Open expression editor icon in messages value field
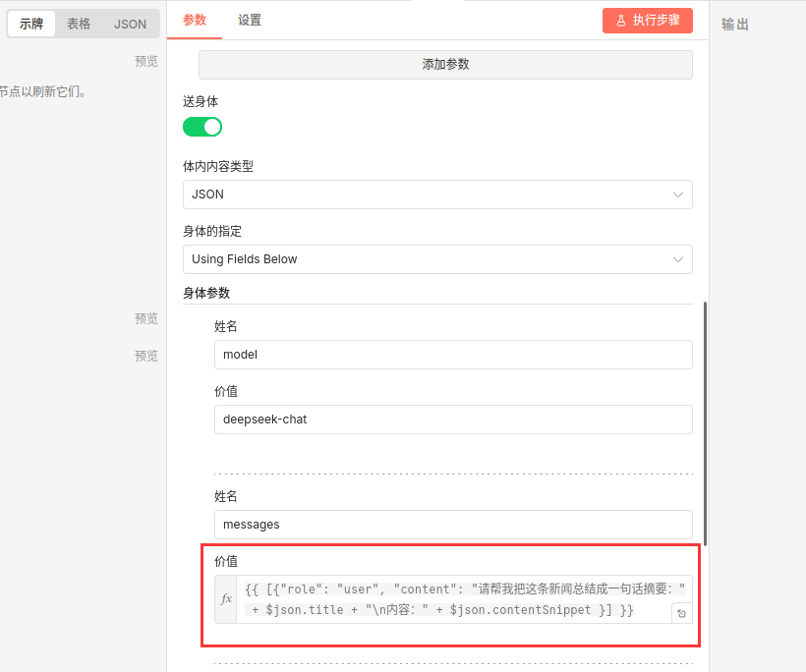The width and height of the screenshot is (806, 672). 681,613
